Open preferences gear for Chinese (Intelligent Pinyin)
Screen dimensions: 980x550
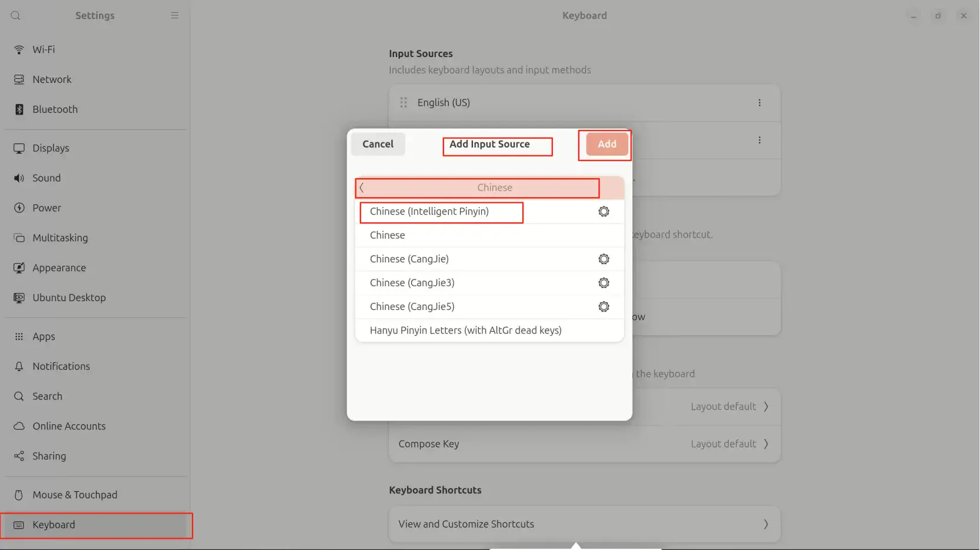pyautogui.click(x=604, y=212)
